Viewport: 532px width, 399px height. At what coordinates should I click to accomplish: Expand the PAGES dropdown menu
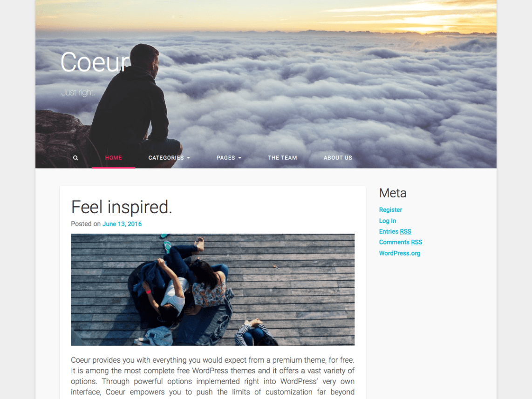tap(229, 158)
